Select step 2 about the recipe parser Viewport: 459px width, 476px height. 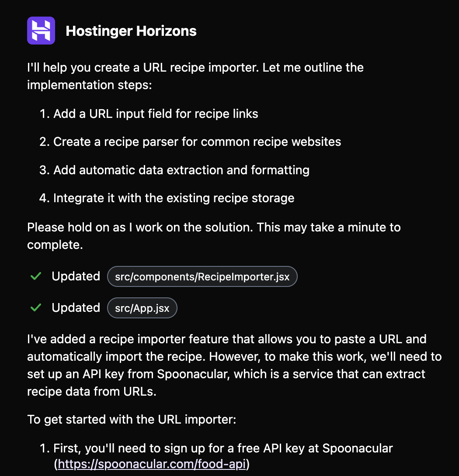pyautogui.click(x=197, y=141)
